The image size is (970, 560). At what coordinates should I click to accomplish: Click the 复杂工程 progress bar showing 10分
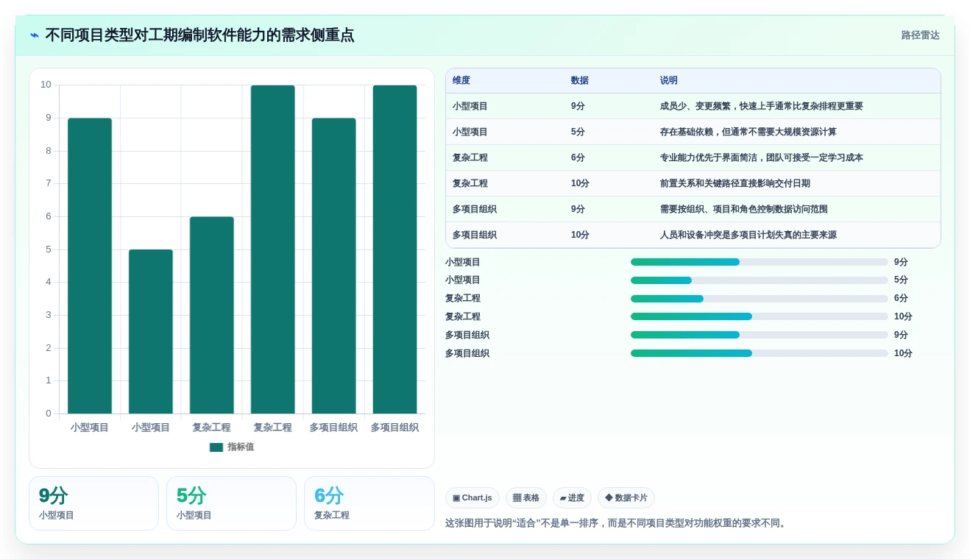click(759, 316)
